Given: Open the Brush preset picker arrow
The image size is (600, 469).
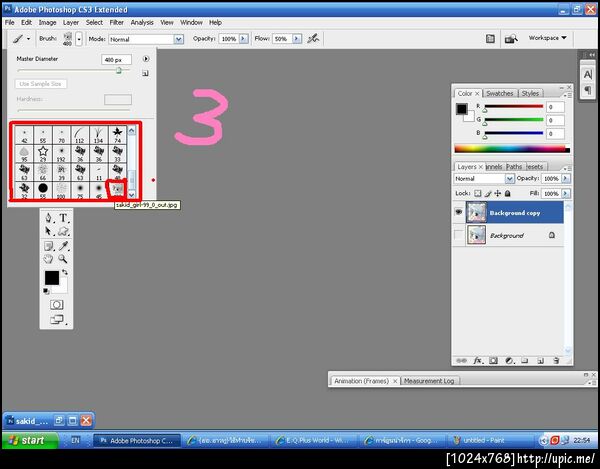Looking at the screenshot, I should (x=79, y=39).
